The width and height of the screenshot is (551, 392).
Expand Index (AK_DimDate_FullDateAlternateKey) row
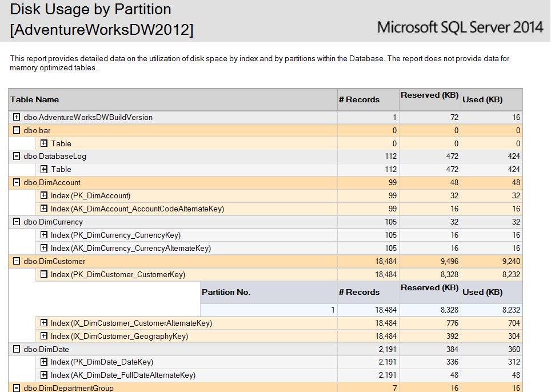44,375
